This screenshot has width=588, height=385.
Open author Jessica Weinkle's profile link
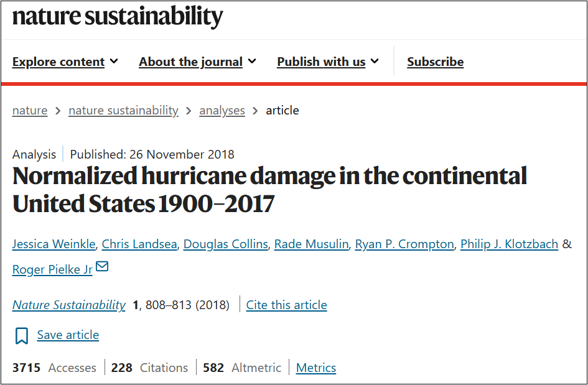pyautogui.click(x=54, y=244)
